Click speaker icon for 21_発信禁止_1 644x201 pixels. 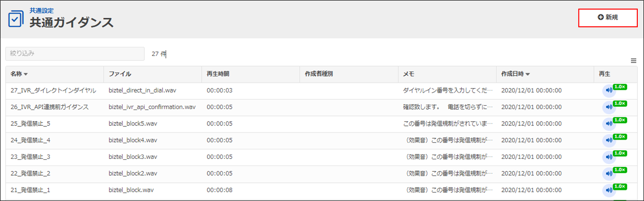[609, 190]
